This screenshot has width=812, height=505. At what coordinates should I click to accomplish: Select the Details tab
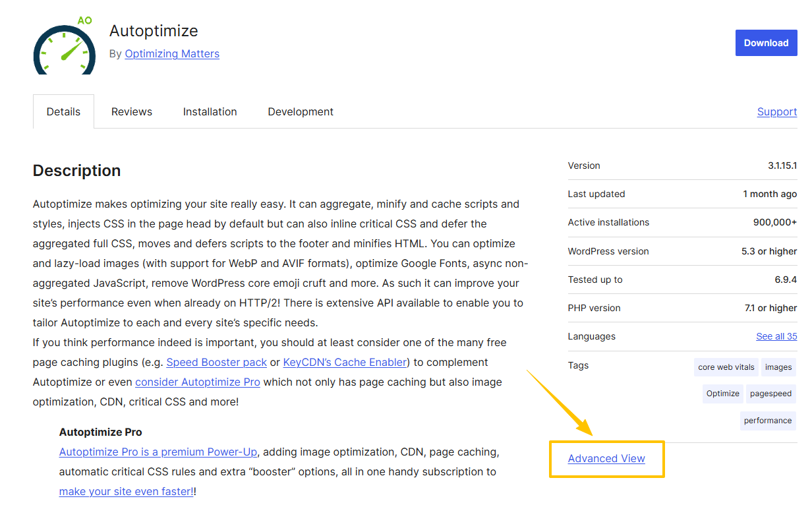(x=63, y=111)
